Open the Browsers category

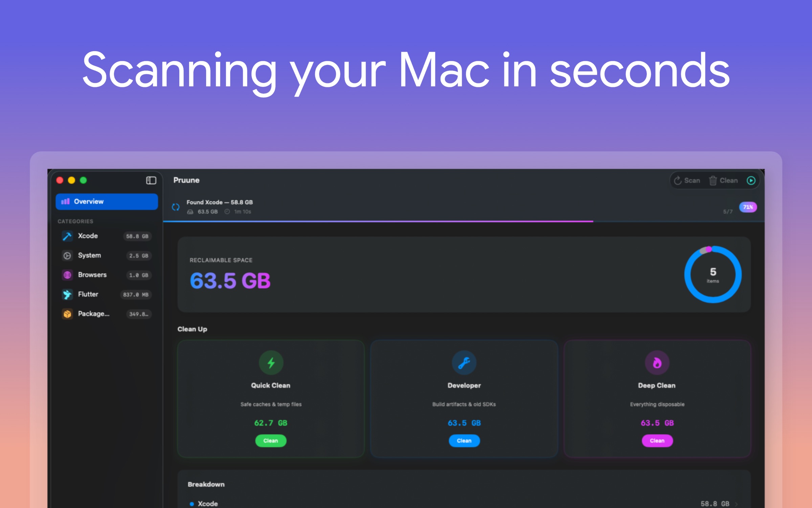[107, 275]
